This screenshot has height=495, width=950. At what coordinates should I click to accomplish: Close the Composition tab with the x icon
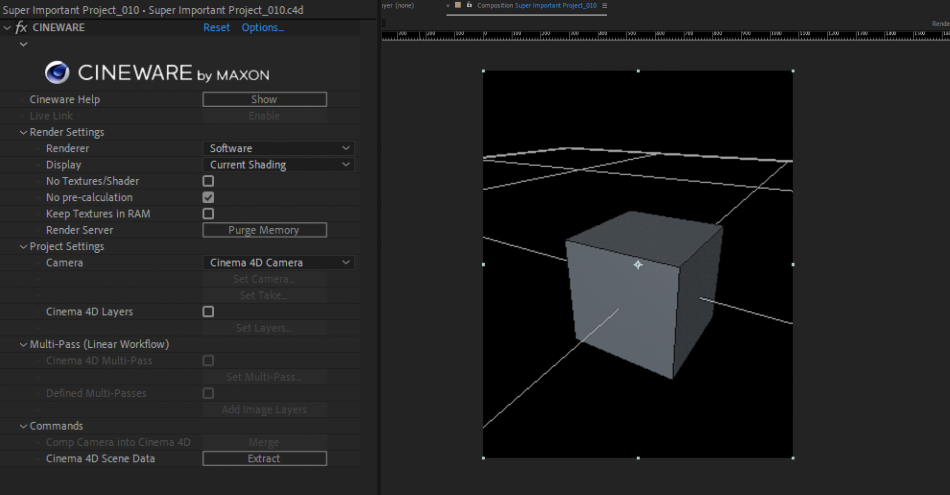pos(448,5)
